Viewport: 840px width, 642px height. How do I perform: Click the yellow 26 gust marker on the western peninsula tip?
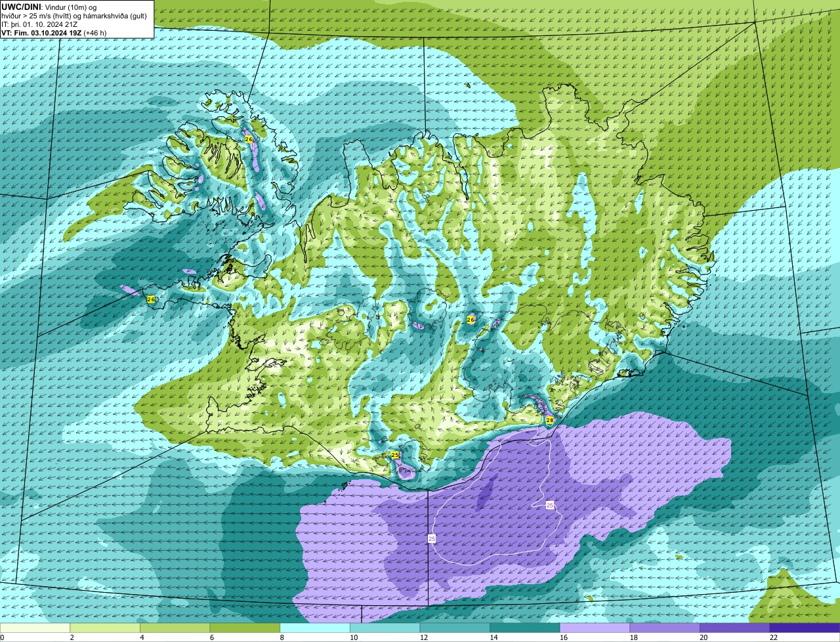151,299
